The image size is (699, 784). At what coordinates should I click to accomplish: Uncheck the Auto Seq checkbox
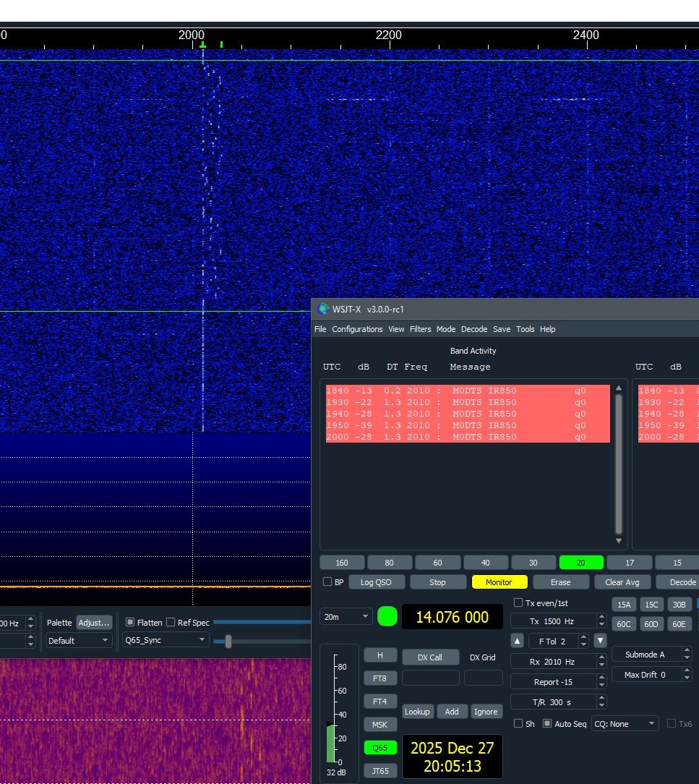click(x=547, y=724)
